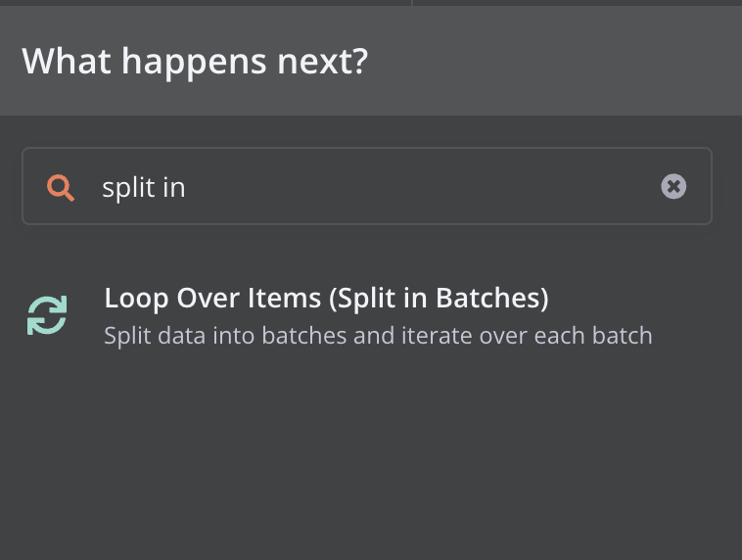
Task: Click the 'What happens next?' panel heading
Action: click(x=195, y=62)
